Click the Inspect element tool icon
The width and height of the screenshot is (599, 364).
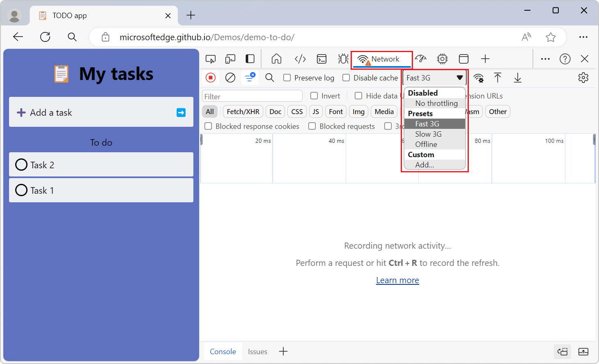[x=211, y=59]
